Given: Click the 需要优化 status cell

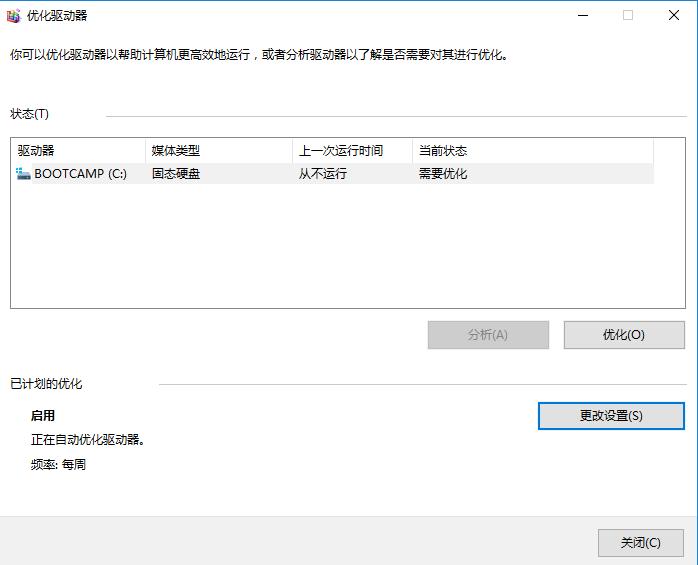Looking at the screenshot, I should pyautogui.click(x=443, y=174).
